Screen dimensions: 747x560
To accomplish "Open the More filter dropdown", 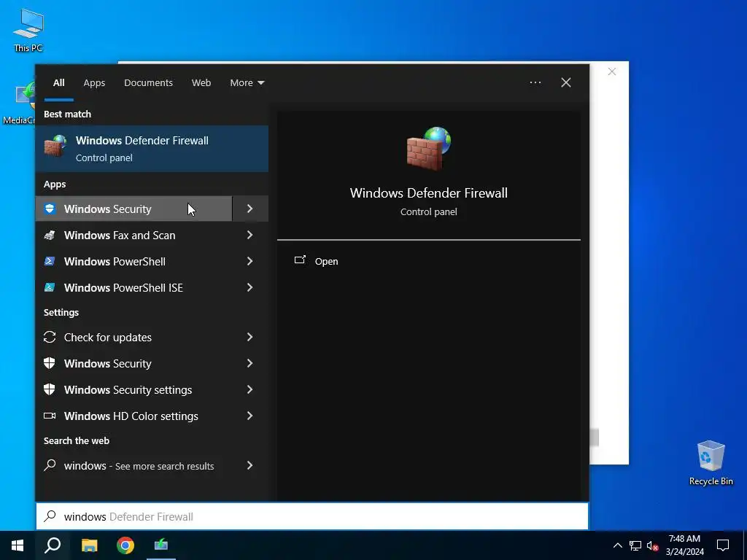I will coord(247,83).
